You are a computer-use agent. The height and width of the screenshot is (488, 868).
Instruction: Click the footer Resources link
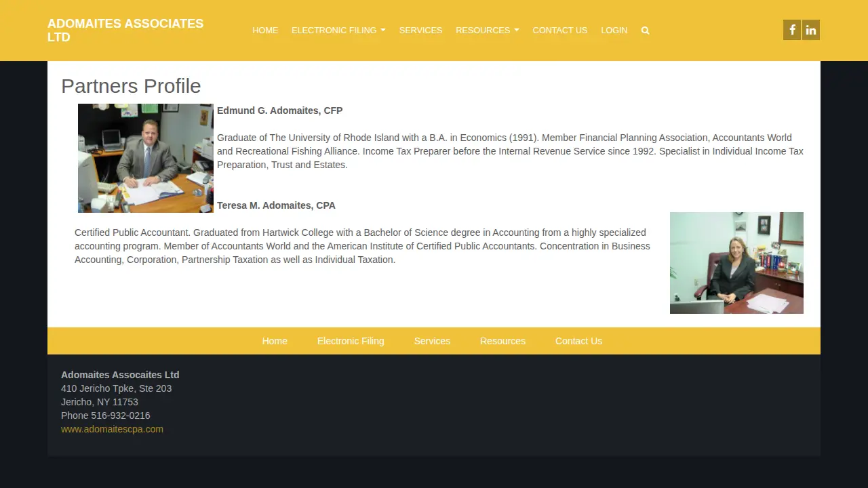pos(502,341)
